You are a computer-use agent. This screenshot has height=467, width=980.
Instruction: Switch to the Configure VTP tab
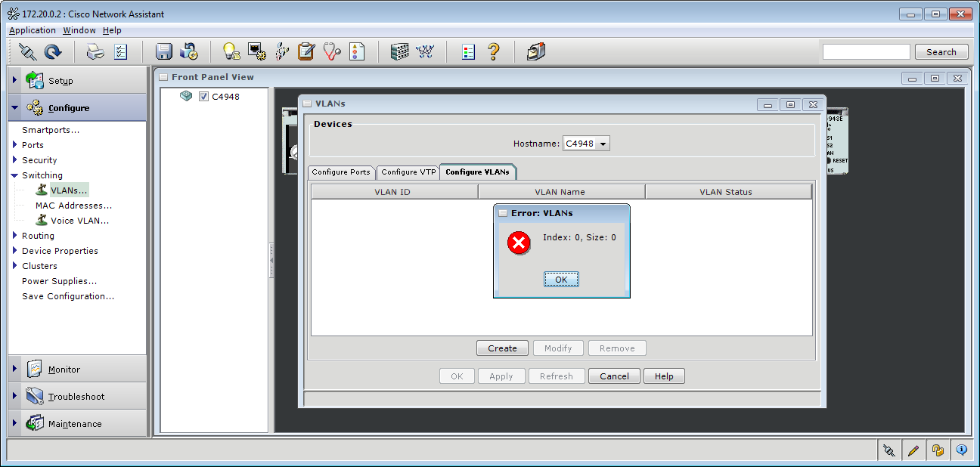(408, 172)
